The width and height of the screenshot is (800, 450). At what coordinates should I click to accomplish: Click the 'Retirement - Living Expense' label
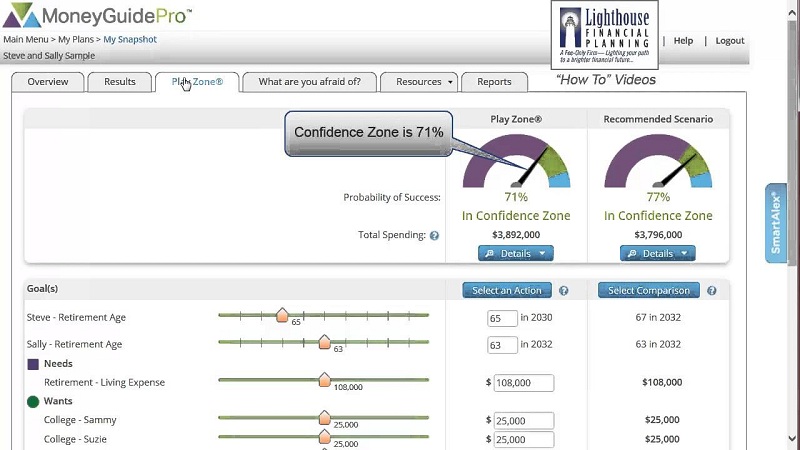[105, 382]
